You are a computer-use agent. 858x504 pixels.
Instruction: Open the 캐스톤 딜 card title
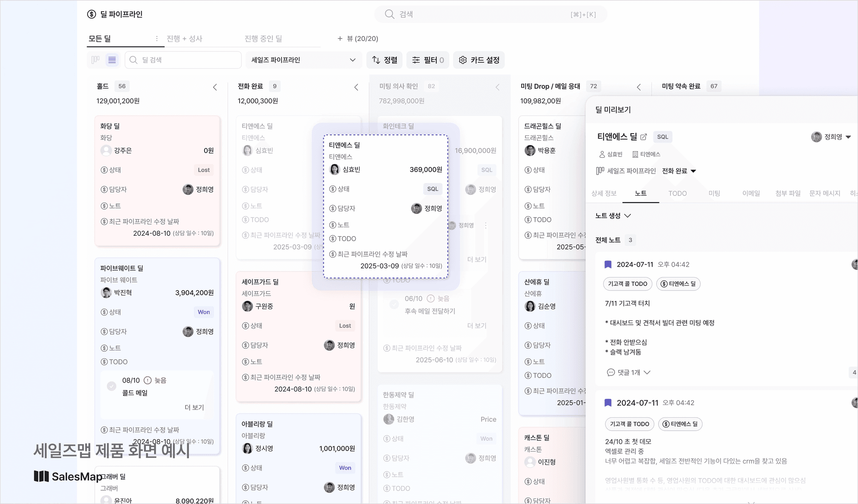pos(537,437)
